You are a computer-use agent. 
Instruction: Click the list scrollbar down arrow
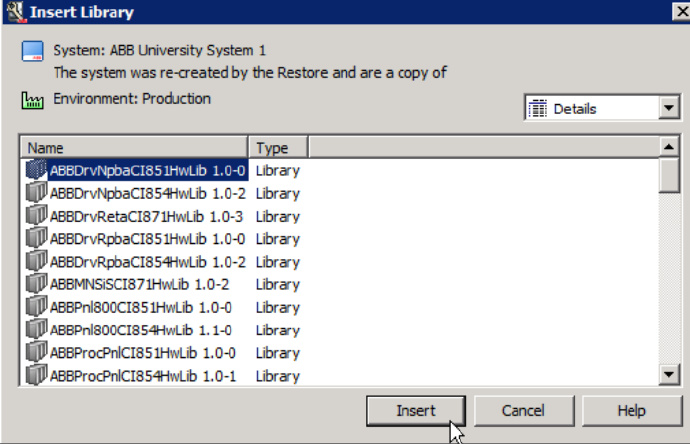(669, 374)
